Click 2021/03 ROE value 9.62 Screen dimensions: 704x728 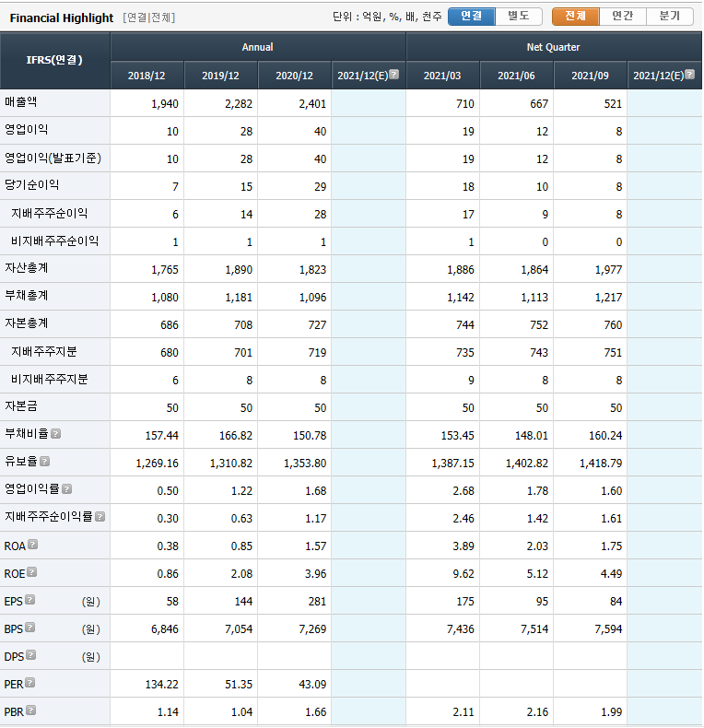pyautogui.click(x=463, y=574)
